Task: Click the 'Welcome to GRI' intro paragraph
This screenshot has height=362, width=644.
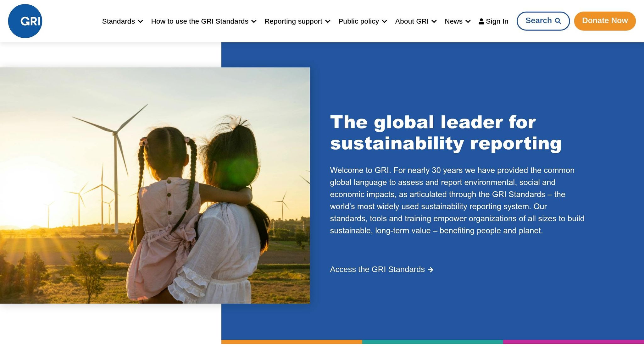Action: tap(457, 200)
